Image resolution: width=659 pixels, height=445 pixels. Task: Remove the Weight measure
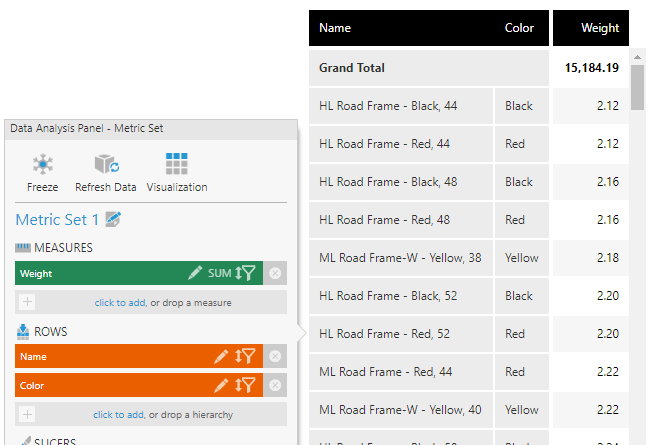(275, 273)
